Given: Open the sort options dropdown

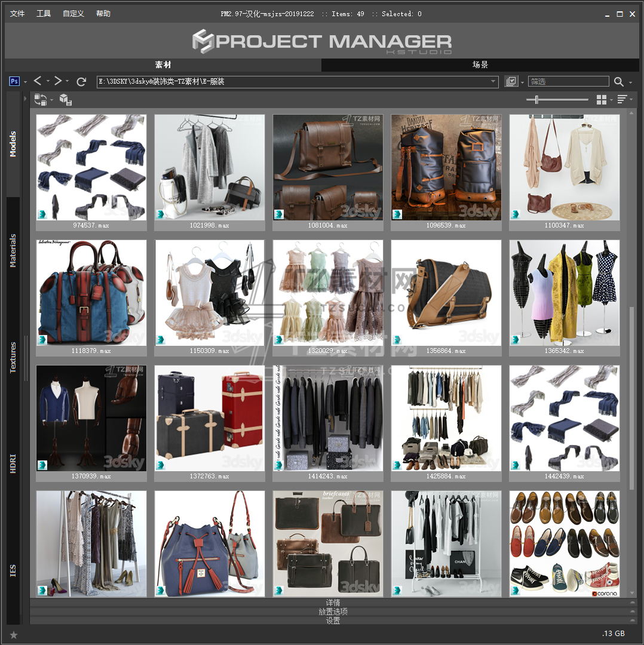Looking at the screenshot, I should [x=622, y=100].
